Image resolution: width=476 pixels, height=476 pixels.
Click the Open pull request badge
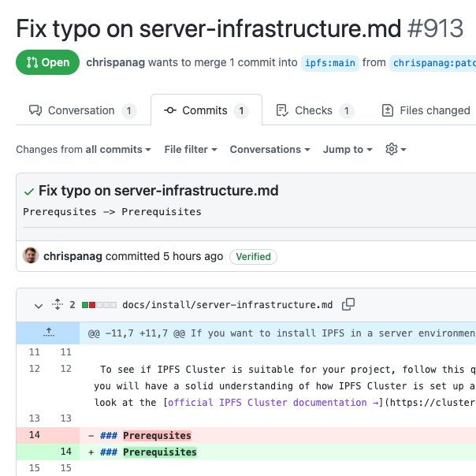47,62
